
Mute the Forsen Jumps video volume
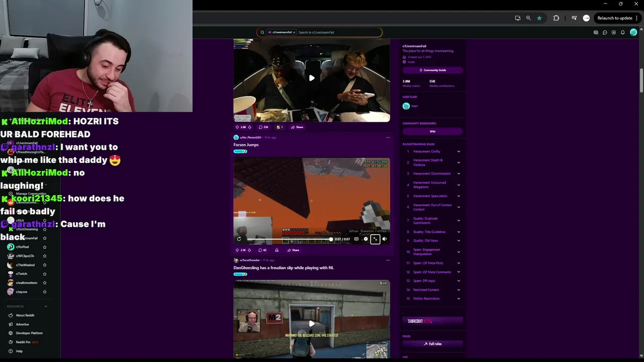click(x=384, y=239)
